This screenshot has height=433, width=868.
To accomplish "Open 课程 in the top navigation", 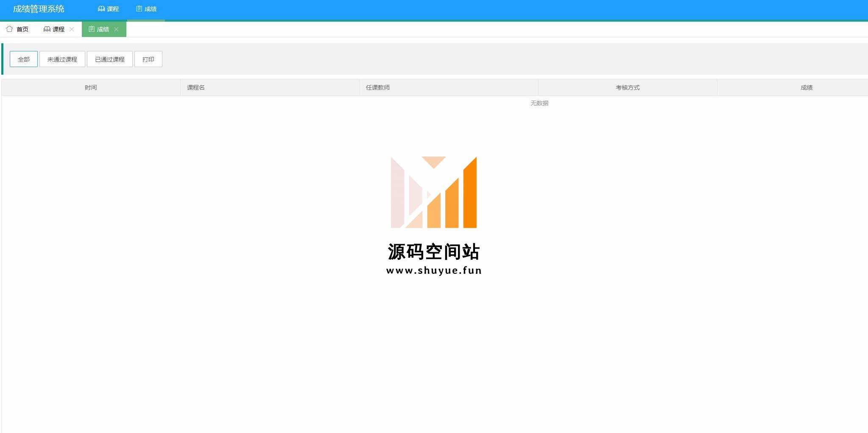I will (108, 9).
